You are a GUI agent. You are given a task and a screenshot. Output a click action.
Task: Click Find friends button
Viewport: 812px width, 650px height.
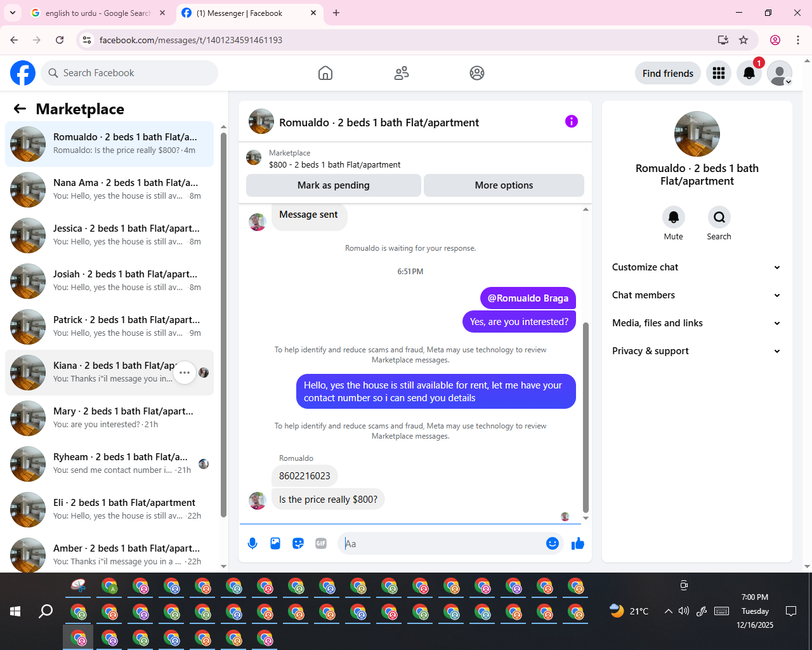[x=668, y=73]
